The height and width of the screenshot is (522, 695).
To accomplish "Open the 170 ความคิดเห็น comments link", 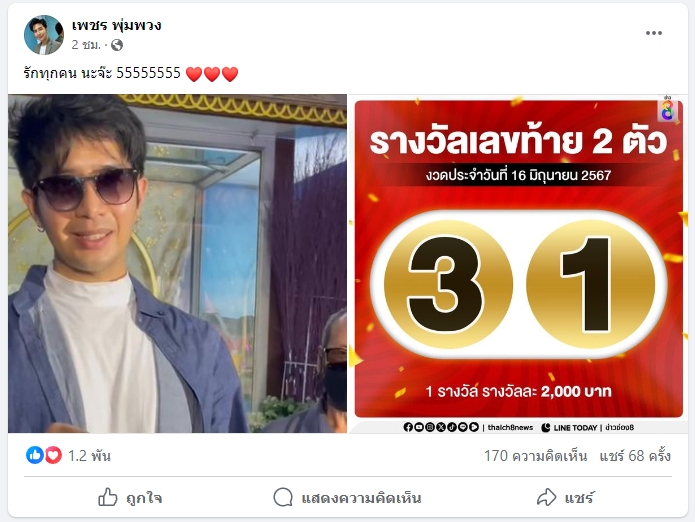I will coord(535,456).
